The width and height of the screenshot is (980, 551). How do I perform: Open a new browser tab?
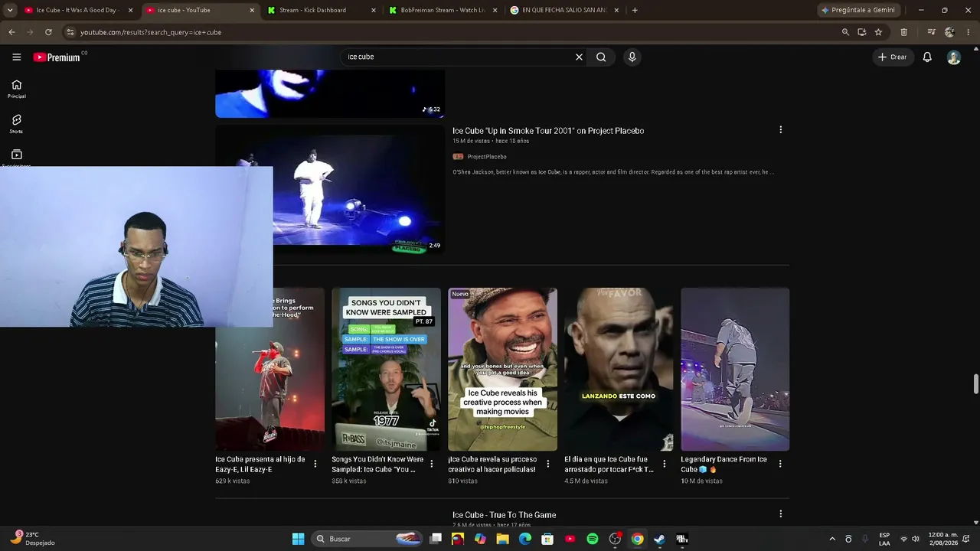coord(635,10)
